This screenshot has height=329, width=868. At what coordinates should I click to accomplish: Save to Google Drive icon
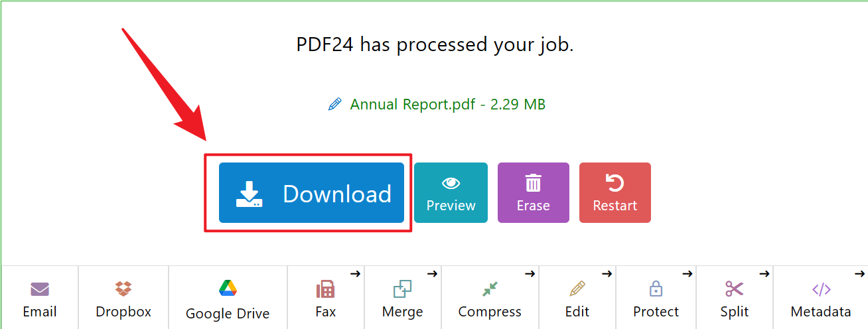pyautogui.click(x=228, y=289)
